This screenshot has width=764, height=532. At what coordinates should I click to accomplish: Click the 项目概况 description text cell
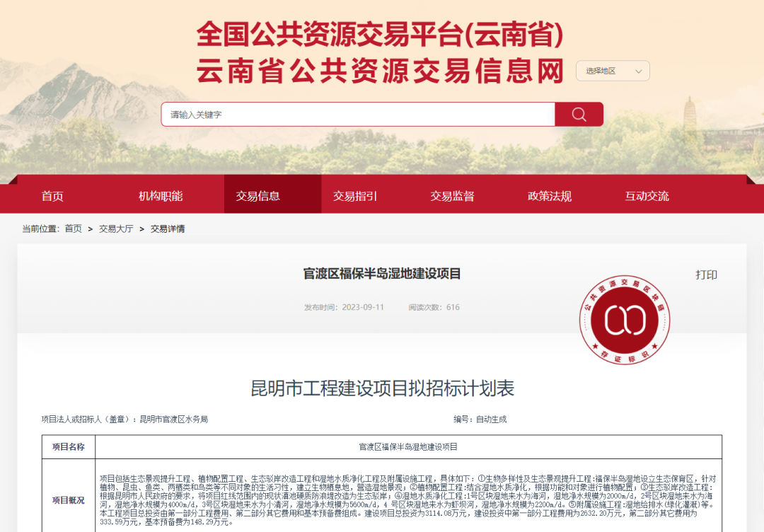point(408,500)
